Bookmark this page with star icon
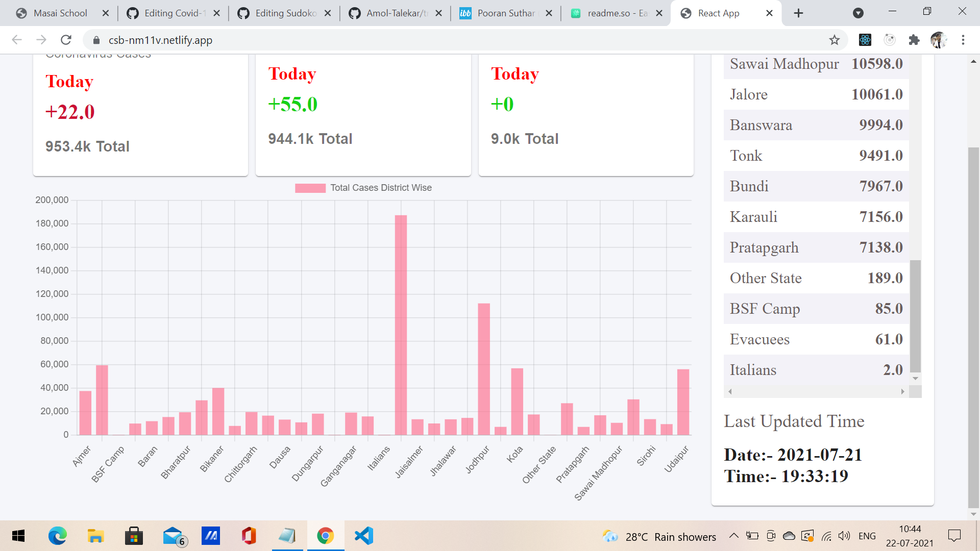This screenshot has width=980, height=551. tap(834, 40)
